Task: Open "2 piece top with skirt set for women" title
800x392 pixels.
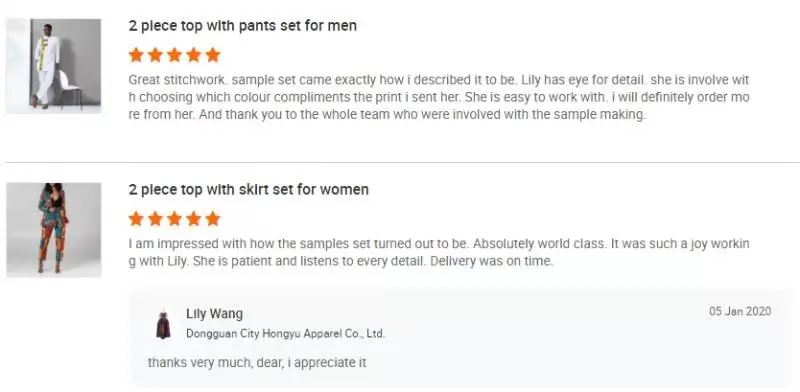Action: pyautogui.click(x=248, y=190)
